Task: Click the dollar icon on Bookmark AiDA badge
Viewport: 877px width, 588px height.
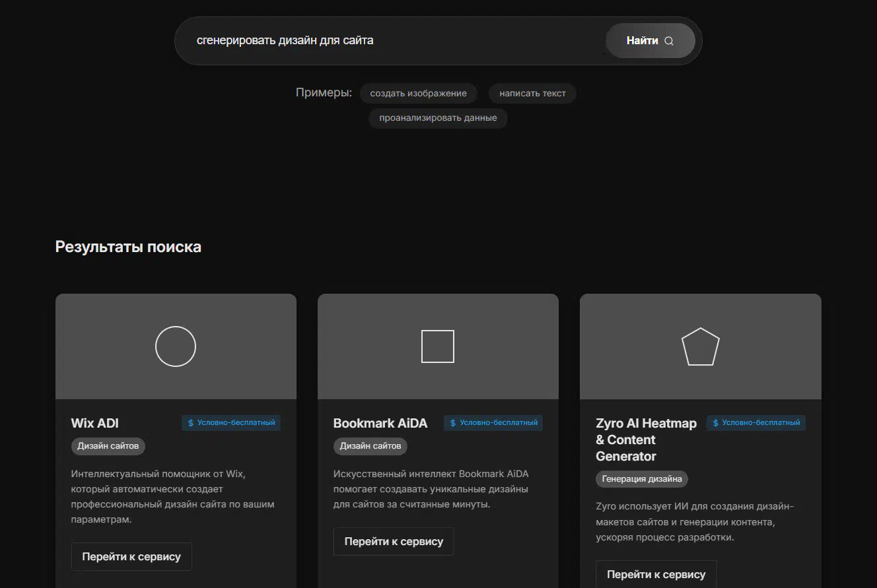Action: (x=453, y=423)
